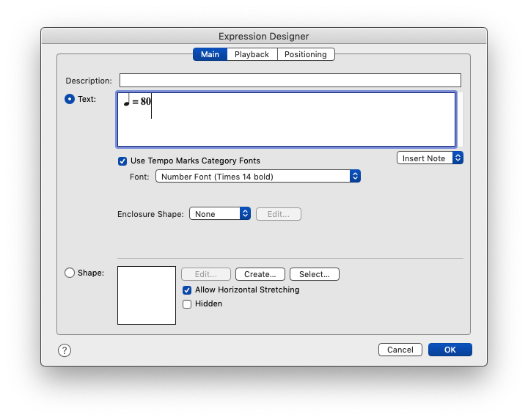Select the Text radio button
Viewport: 528px width, 420px height.
pyautogui.click(x=70, y=99)
